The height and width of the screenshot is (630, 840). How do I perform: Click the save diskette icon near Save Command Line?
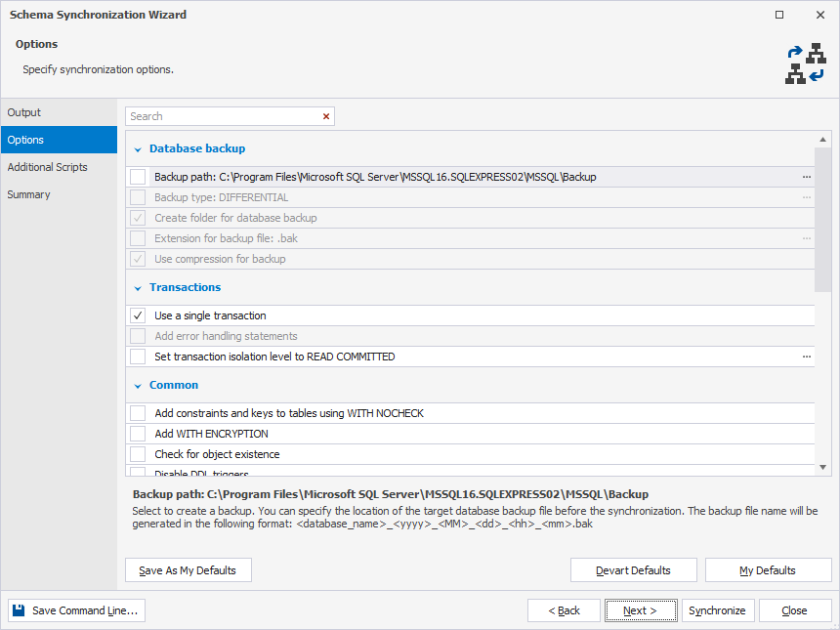pyautogui.click(x=17, y=609)
